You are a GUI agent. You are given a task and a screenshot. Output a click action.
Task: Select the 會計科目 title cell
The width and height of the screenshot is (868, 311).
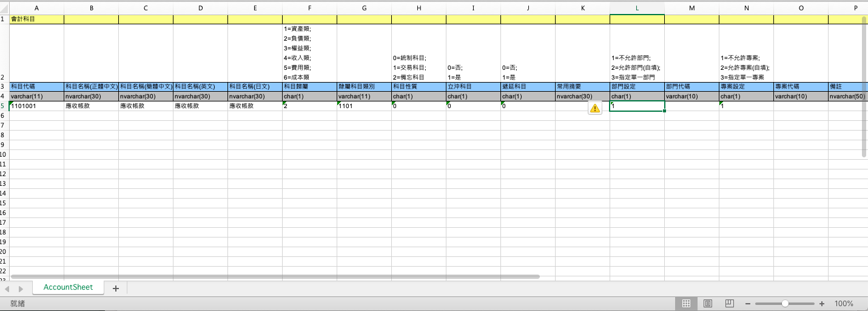[x=36, y=19]
